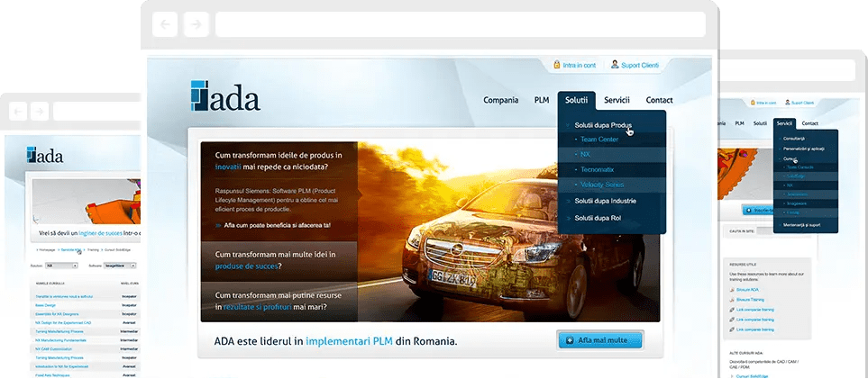Open the Basic Design course in the left window
This screenshot has width=868, height=379.
click(x=45, y=305)
